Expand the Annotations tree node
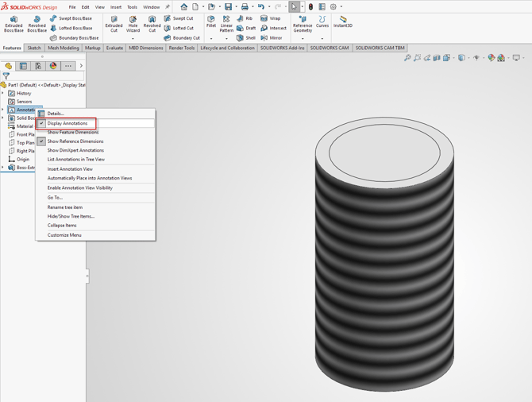The height and width of the screenshot is (402, 532). [x=2, y=110]
